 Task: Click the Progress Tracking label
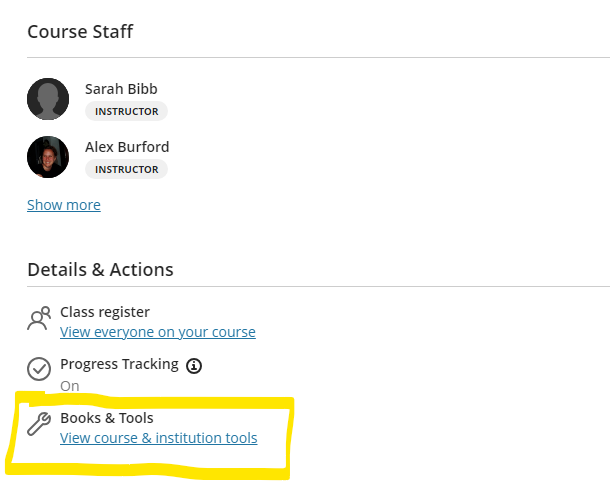point(119,364)
